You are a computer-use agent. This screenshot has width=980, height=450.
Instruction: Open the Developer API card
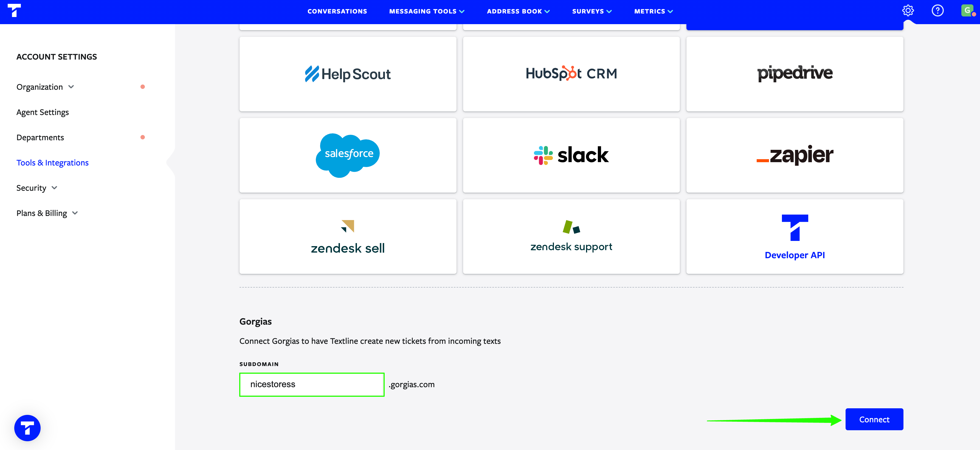[794, 237]
